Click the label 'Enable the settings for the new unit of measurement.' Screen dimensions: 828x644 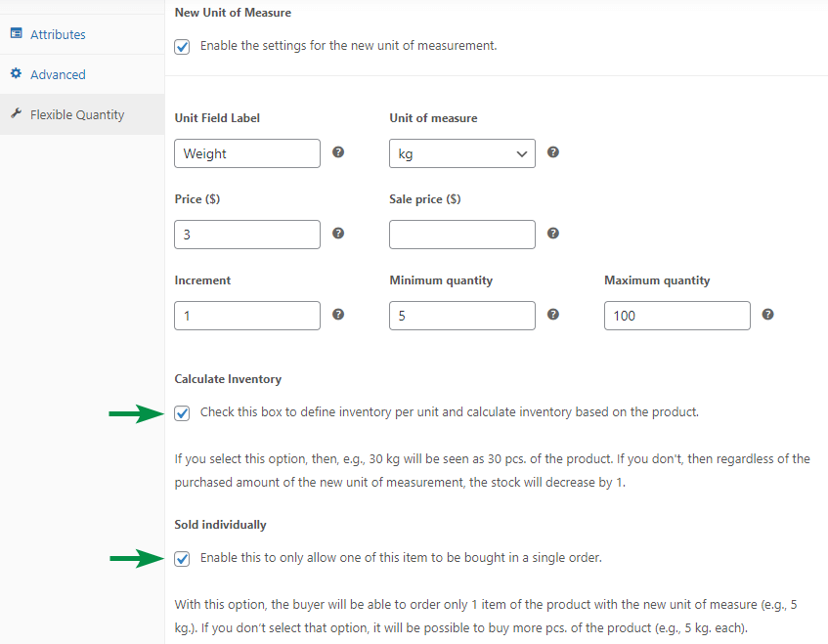pos(349,46)
